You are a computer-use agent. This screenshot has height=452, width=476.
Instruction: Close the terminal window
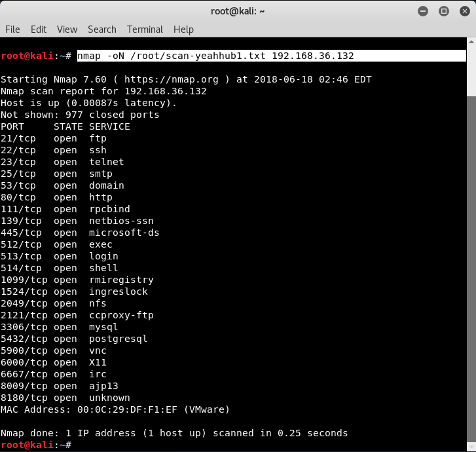465,12
